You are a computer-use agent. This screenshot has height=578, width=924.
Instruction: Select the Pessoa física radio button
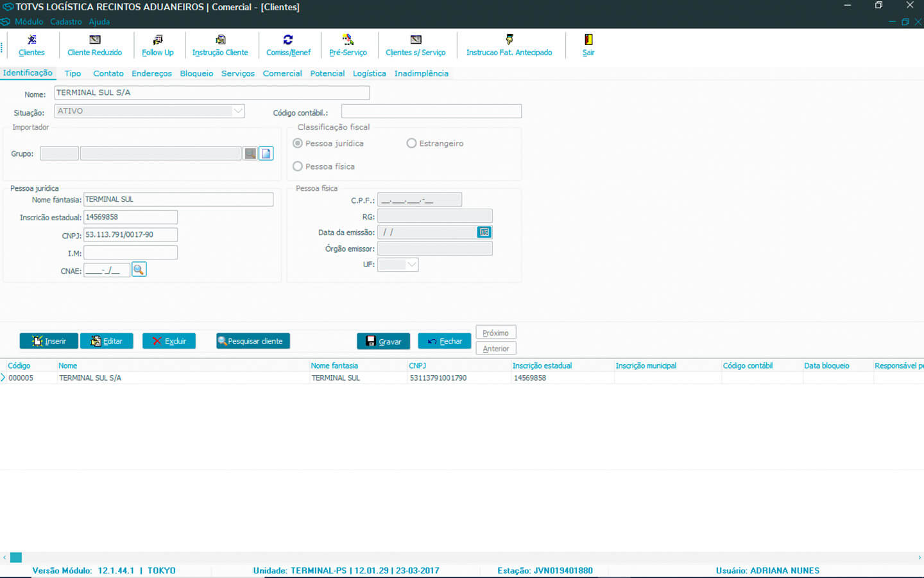click(298, 166)
